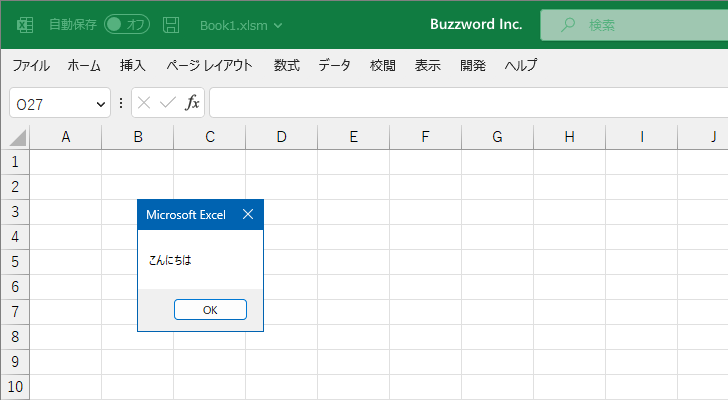Open the ファイル menu tab
Viewport: 728px width, 400px height.
click(x=31, y=66)
